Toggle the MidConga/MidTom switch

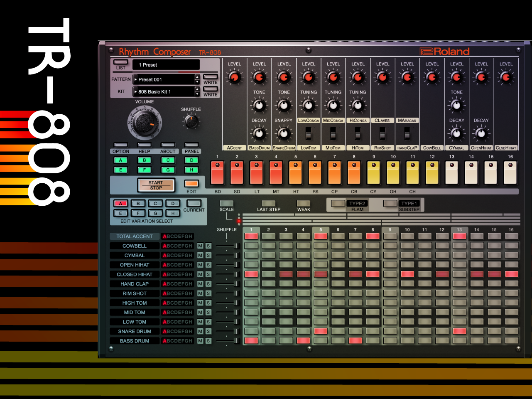333,133
